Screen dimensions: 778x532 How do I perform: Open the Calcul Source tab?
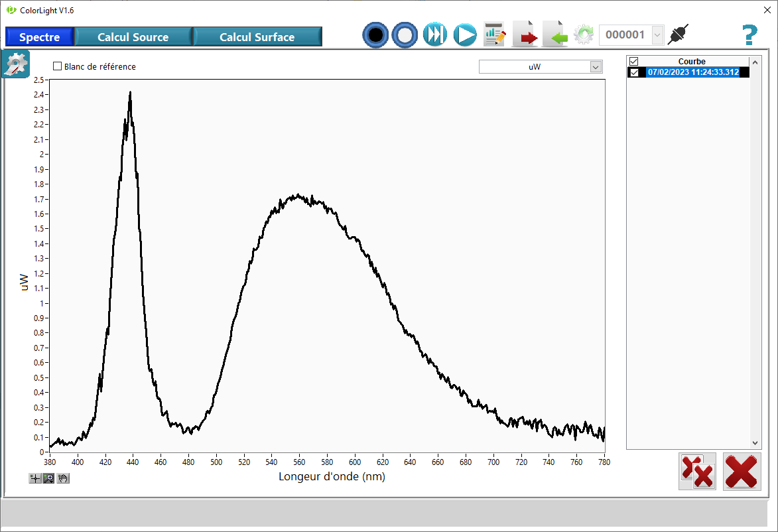point(133,37)
